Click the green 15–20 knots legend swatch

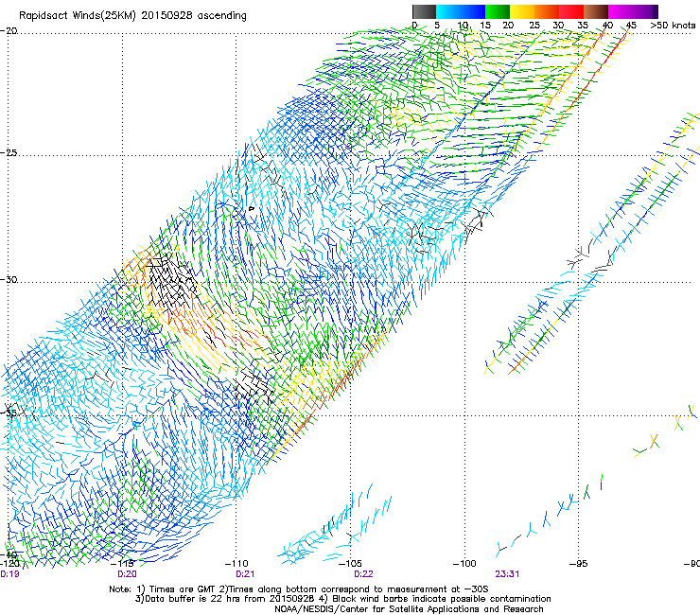click(498, 11)
